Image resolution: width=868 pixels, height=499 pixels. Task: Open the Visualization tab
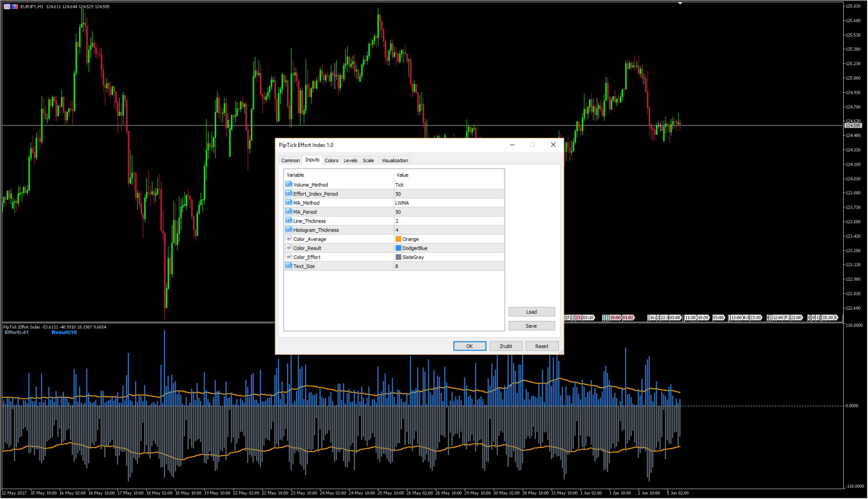(x=394, y=160)
